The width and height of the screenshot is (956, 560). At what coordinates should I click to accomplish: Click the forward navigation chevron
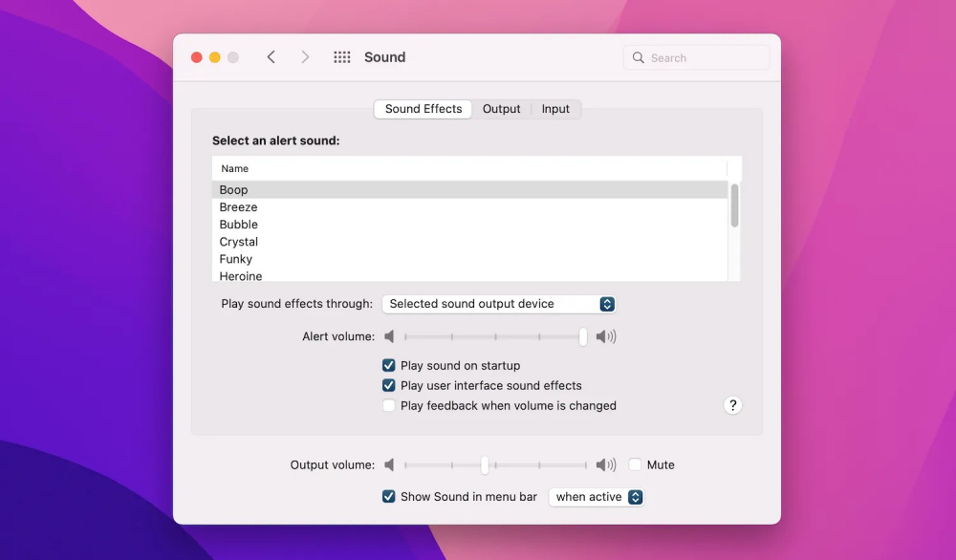coord(305,57)
